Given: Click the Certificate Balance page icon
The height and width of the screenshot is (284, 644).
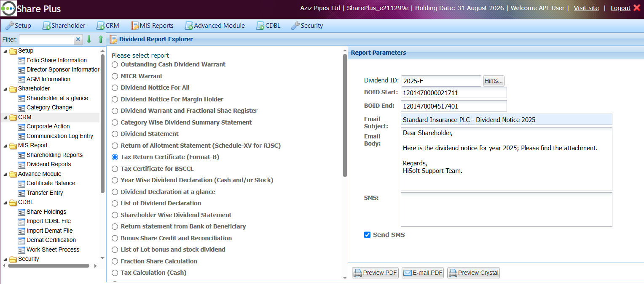Looking at the screenshot, I should click(x=21, y=183).
